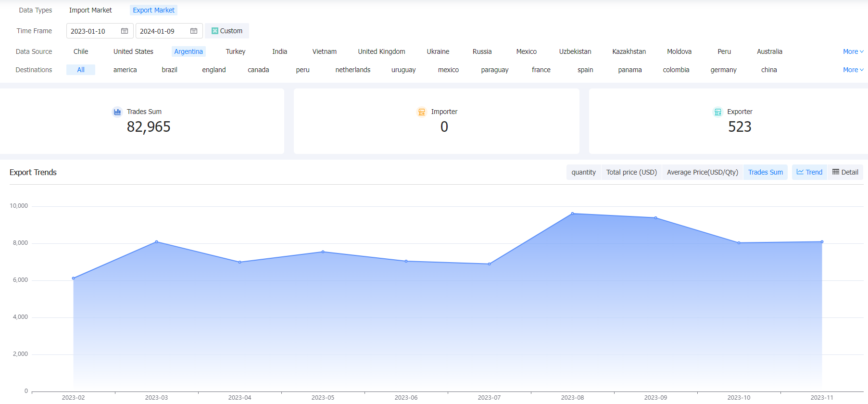Filter destinations by brazil

click(x=169, y=70)
